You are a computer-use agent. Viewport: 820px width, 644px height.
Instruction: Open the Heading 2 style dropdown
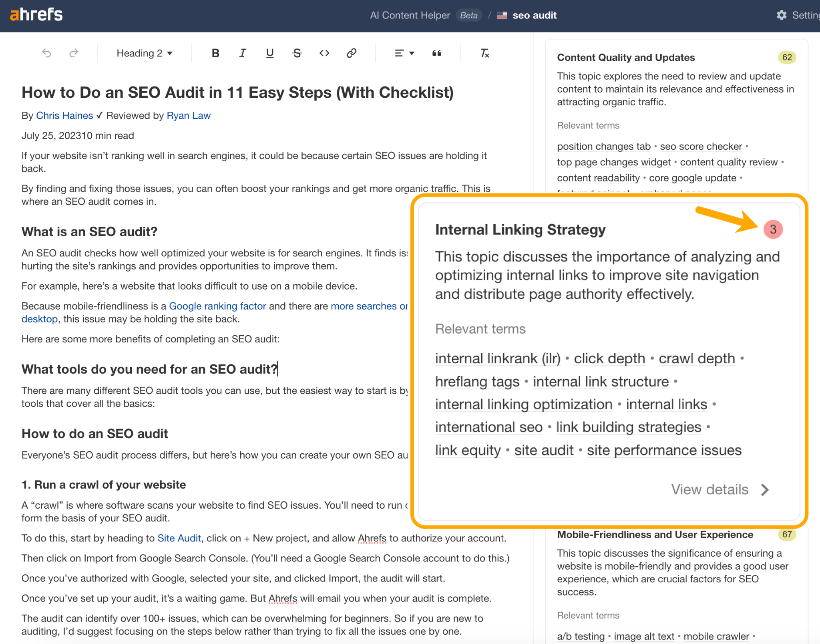coord(144,53)
